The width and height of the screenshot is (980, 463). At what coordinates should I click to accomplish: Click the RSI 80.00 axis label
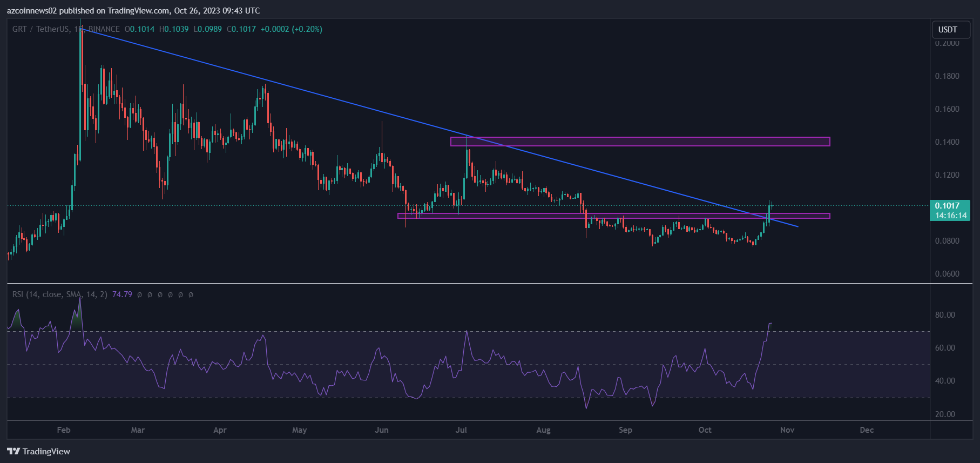click(945, 315)
